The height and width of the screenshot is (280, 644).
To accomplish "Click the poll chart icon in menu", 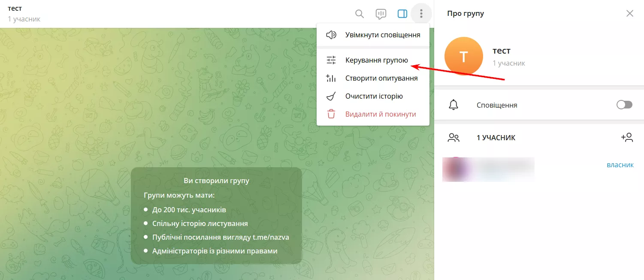I will pyautogui.click(x=331, y=78).
